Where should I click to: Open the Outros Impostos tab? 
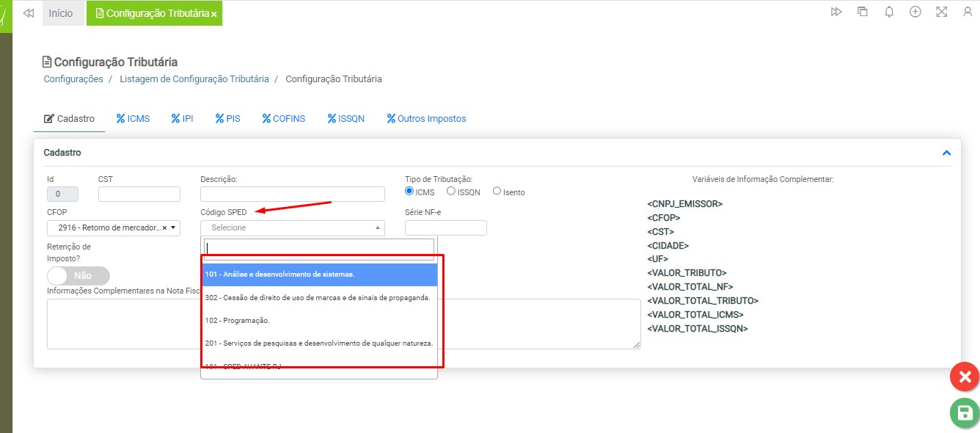426,118
